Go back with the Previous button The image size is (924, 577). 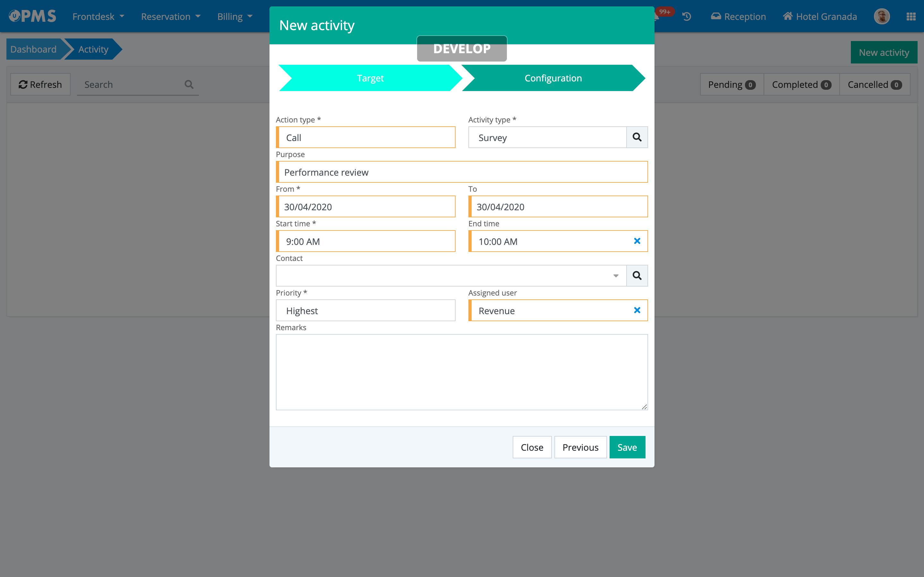click(x=580, y=447)
